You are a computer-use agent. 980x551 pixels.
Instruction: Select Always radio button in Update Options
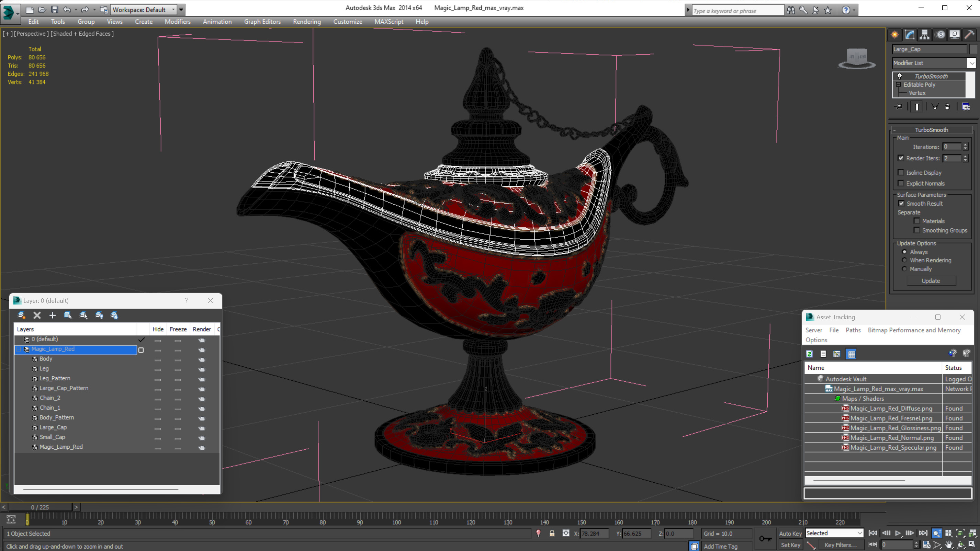[x=904, y=252]
